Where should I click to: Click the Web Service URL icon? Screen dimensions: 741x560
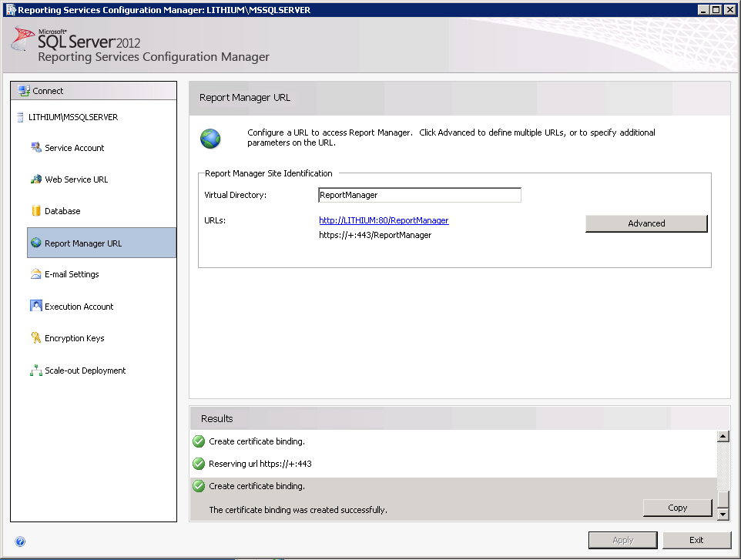[35, 179]
